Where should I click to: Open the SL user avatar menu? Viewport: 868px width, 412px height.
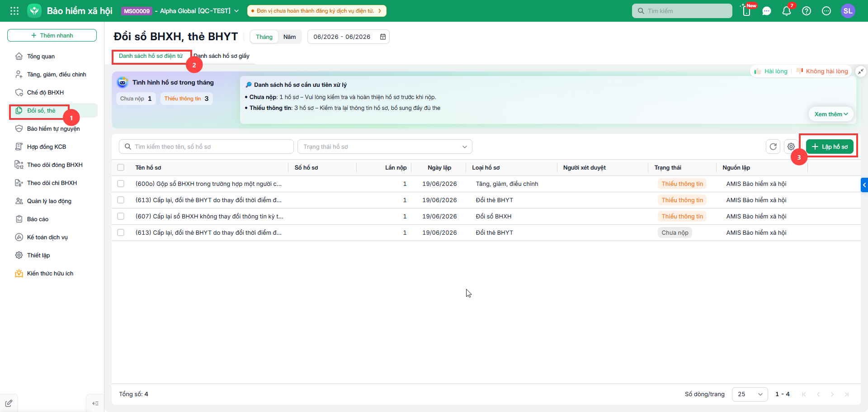[848, 11]
